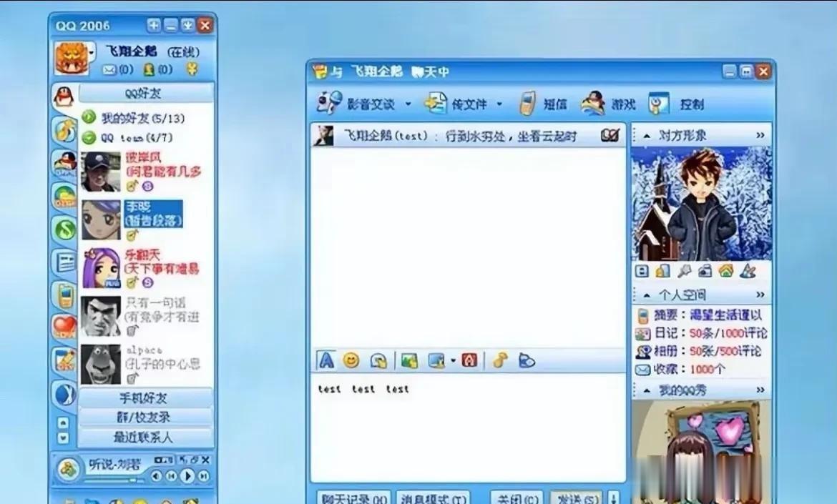Click the music player round logo icon
The height and width of the screenshot is (504, 837).
pyautogui.click(x=67, y=470)
